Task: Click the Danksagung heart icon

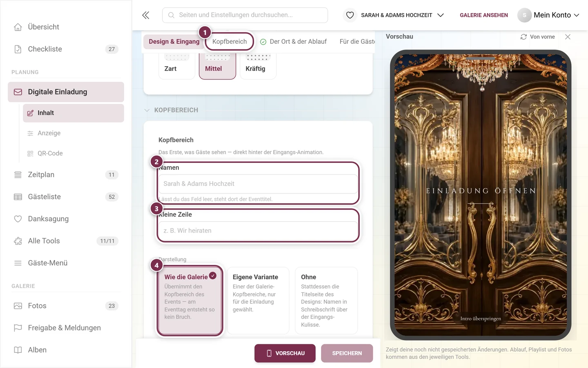Action: coord(18,219)
